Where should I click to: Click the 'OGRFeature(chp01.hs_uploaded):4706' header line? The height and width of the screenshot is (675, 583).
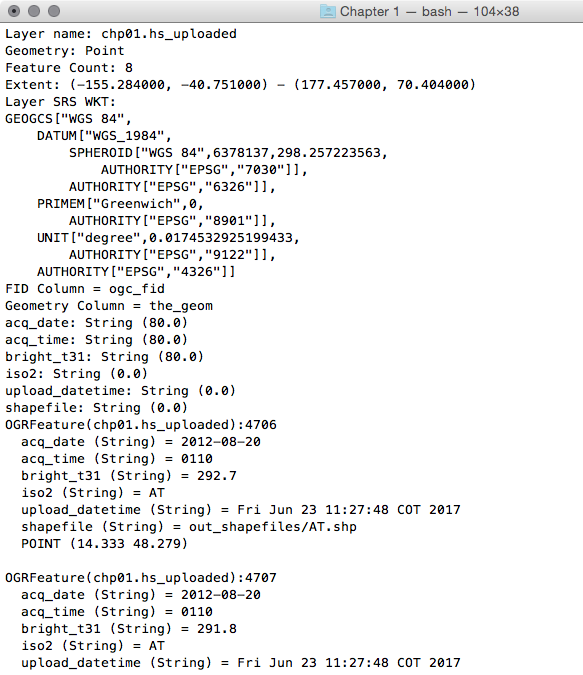click(141, 425)
